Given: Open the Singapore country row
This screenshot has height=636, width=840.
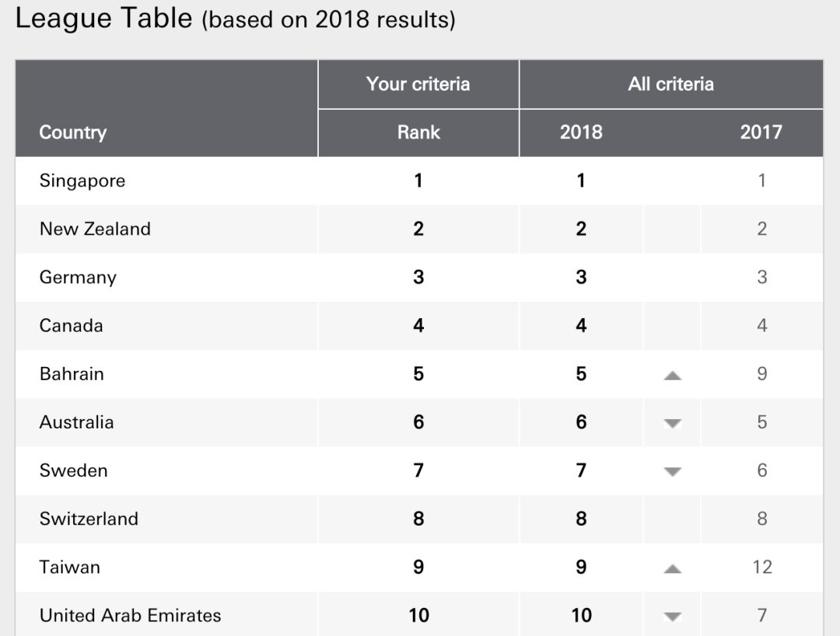Looking at the screenshot, I should 82,181.
